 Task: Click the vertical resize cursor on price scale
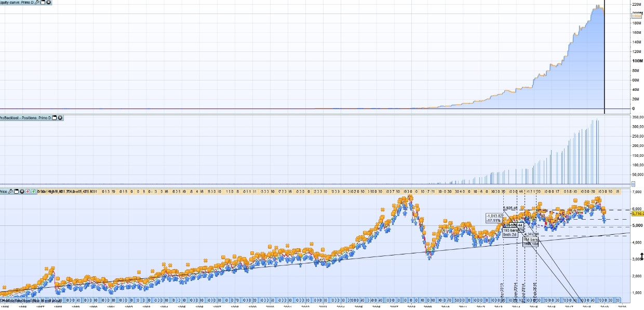[642, 257]
